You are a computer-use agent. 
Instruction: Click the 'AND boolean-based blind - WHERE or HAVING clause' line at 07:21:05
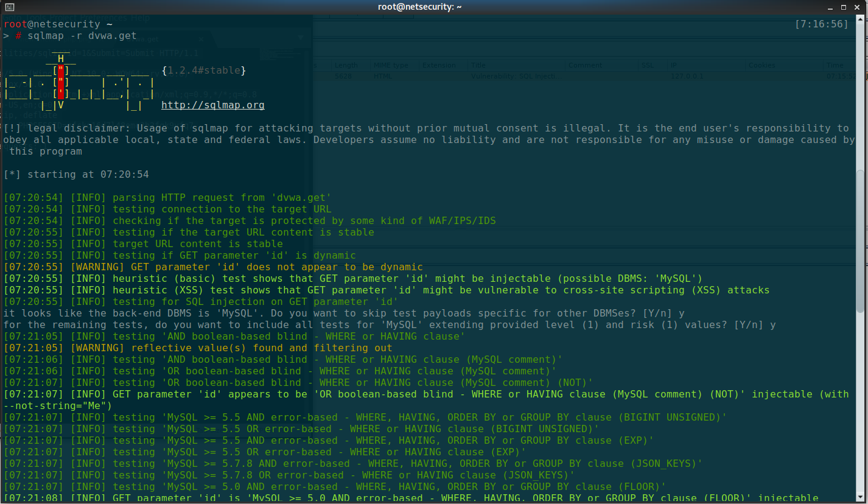point(234,337)
